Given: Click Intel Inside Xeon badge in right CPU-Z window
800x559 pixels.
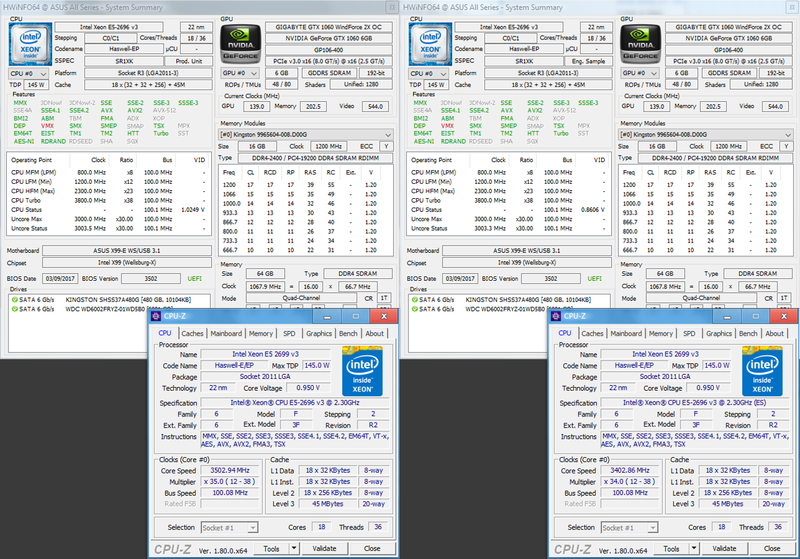Looking at the screenshot, I should [x=762, y=371].
